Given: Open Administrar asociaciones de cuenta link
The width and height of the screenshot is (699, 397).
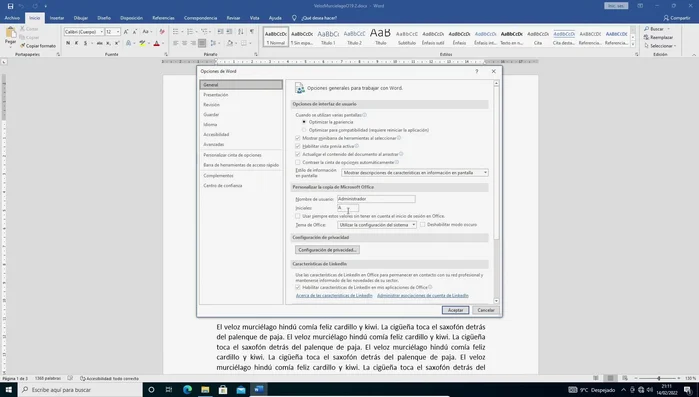Looking at the screenshot, I should 423,295.
